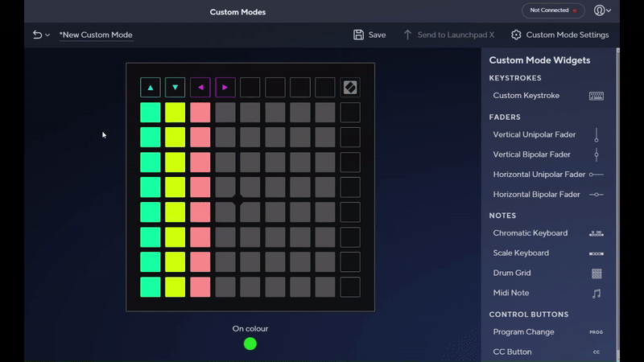Select the Custom Keystroke keyboard icon
The image size is (644, 362).
596,96
